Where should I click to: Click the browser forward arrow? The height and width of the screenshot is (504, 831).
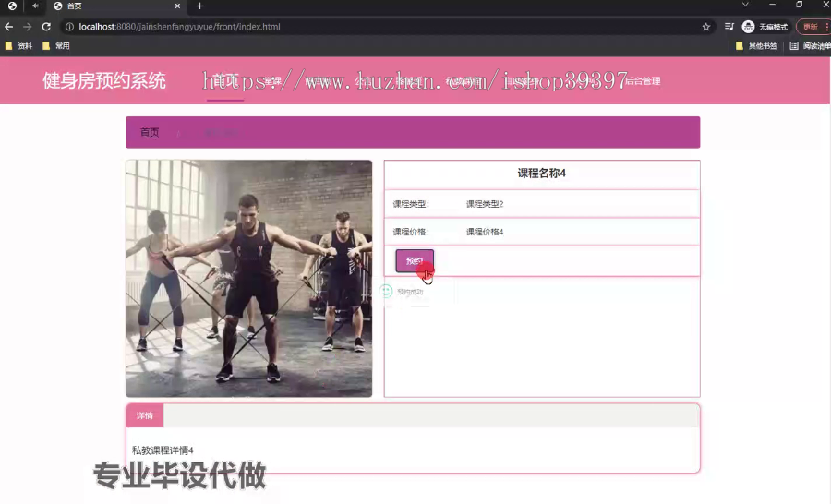pyautogui.click(x=28, y=27)
